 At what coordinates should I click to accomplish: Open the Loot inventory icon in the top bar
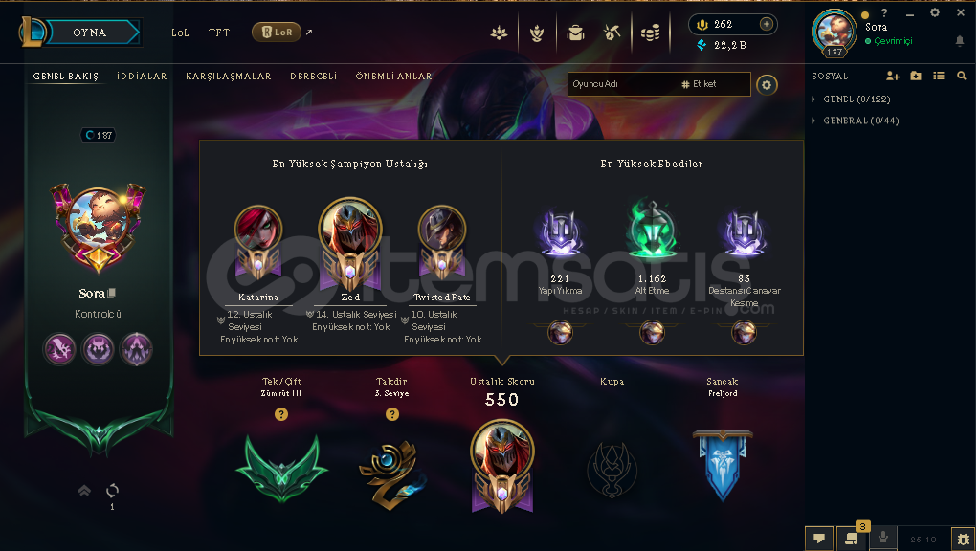(575, 33)
